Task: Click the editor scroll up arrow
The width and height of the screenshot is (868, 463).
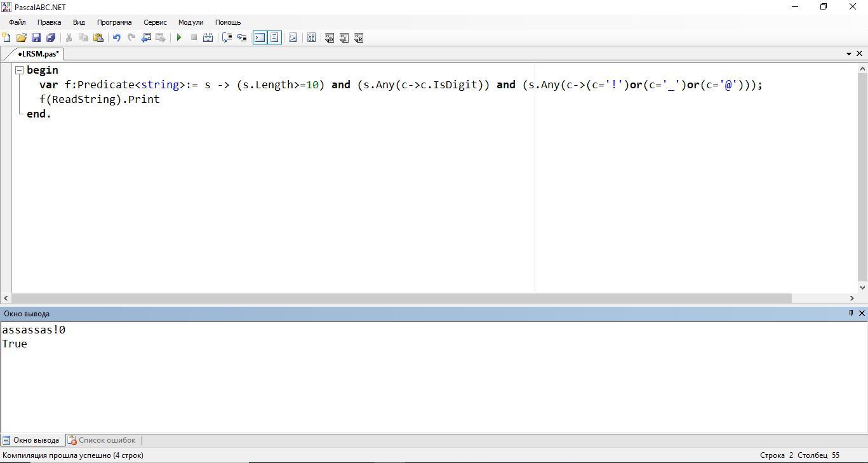Action: click(862, 69)
